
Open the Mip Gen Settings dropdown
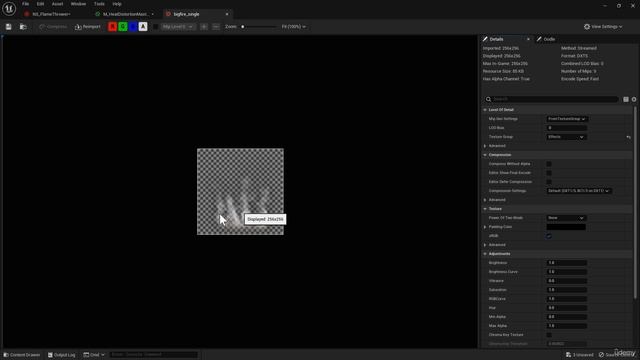567,119
